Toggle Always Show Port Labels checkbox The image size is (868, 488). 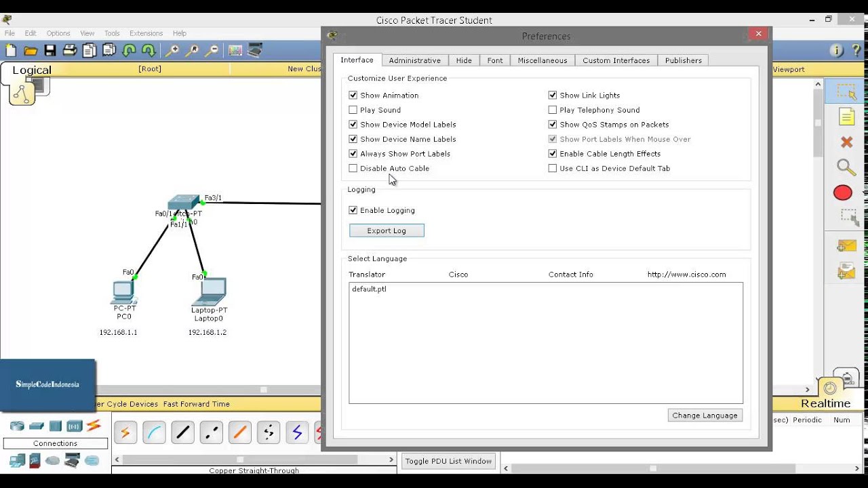click(x=353, y=154)
